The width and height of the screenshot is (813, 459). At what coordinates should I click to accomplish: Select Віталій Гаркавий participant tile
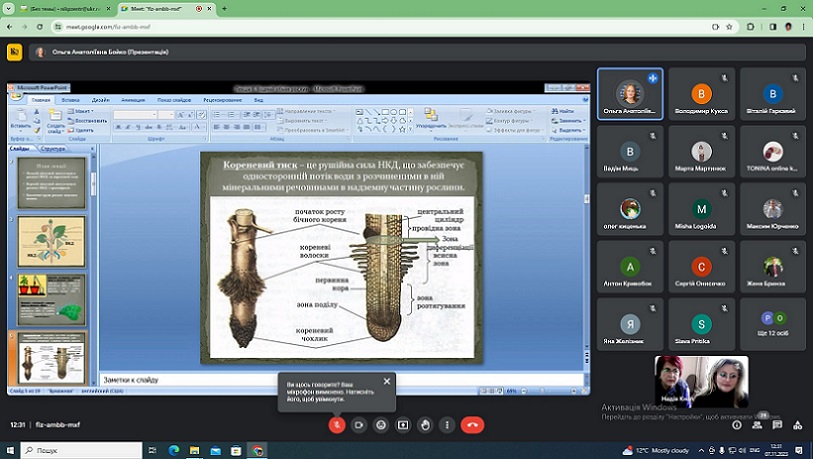773,94
